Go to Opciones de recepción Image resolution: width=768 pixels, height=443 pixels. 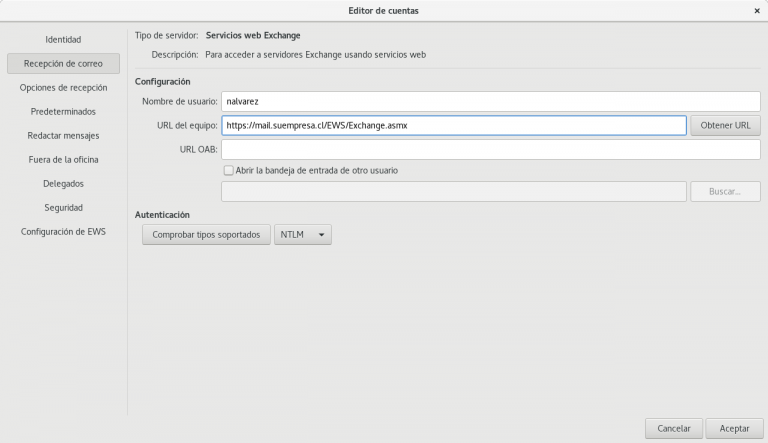point(63,87)
